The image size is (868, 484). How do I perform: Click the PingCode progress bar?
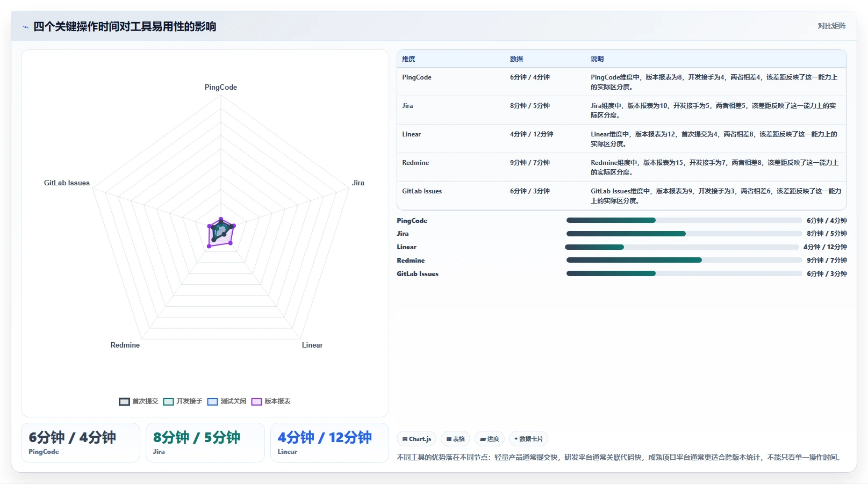pos(684,220)
